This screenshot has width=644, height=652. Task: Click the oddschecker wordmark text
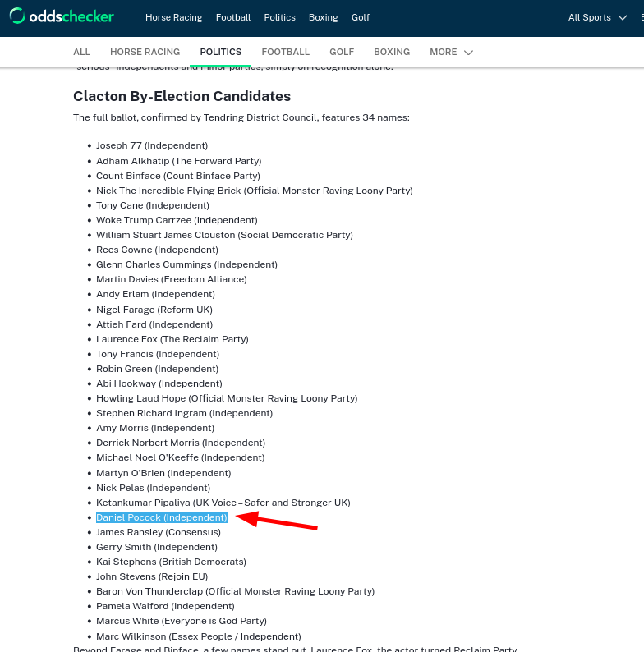[x=71, y=16]
